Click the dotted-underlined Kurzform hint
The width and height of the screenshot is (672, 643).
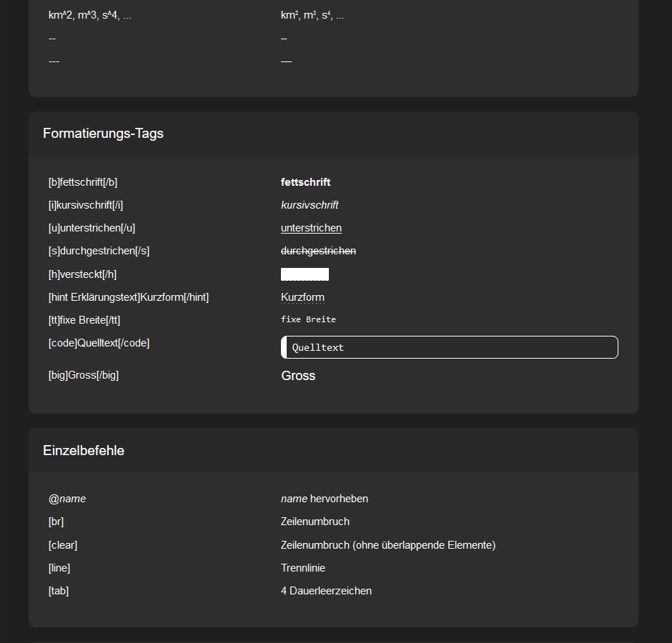[x=302, y=297]
